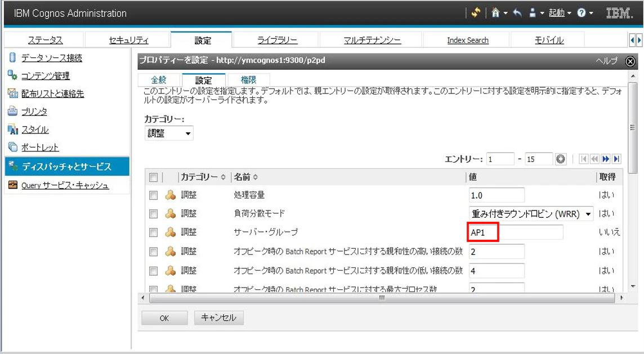Viewport: 644px width, 354px height.
Task: Open the コンテンツ管理 link
Action: pyautogui.click(x=46, y=75)
